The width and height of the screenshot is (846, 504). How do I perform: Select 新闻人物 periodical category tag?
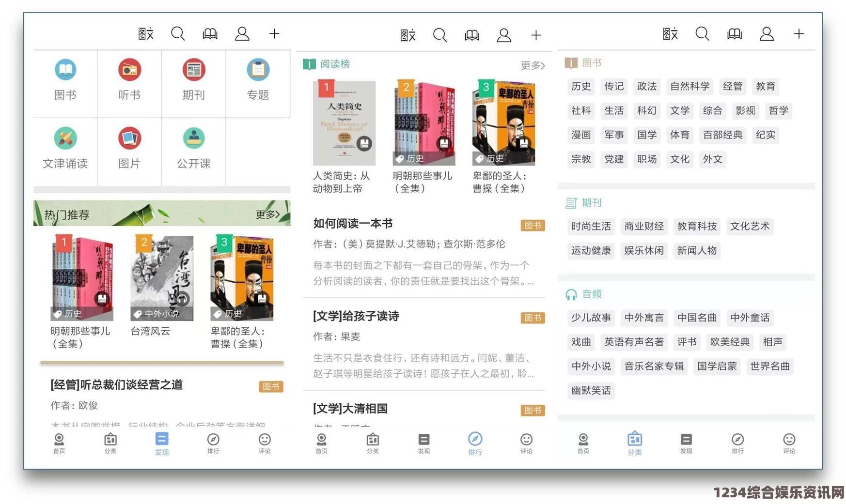pyautogui.click(x=697, y=250)
